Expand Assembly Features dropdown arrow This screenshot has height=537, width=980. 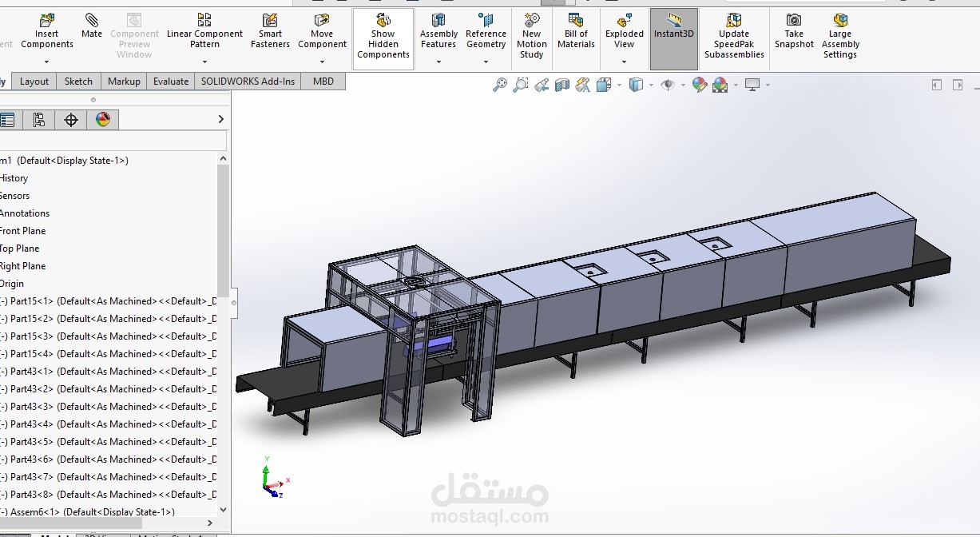438,62
